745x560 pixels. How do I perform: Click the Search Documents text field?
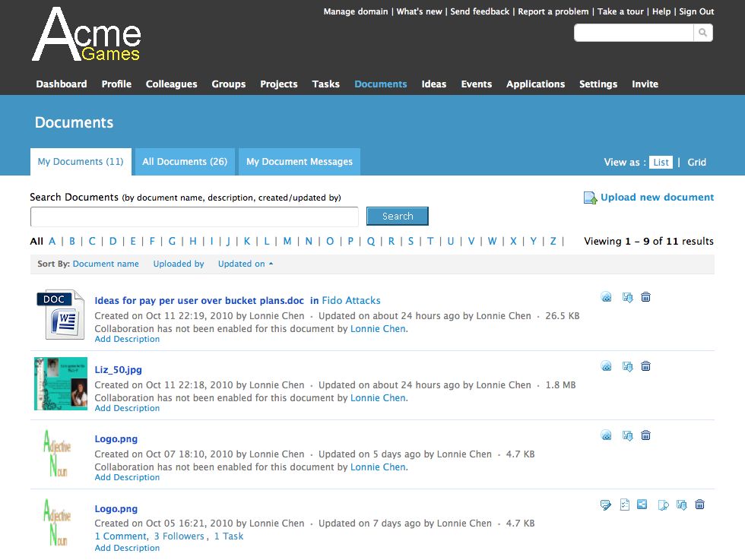[194, 217]
